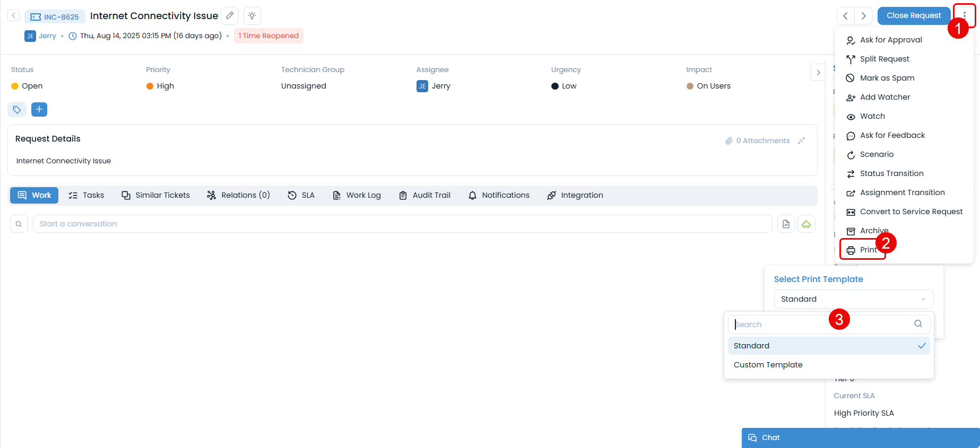The width and height of the screenshot is (980, 448).
Task: Choose Custom Template from the list
Action: pyautogui.click(x=768, y=365)
